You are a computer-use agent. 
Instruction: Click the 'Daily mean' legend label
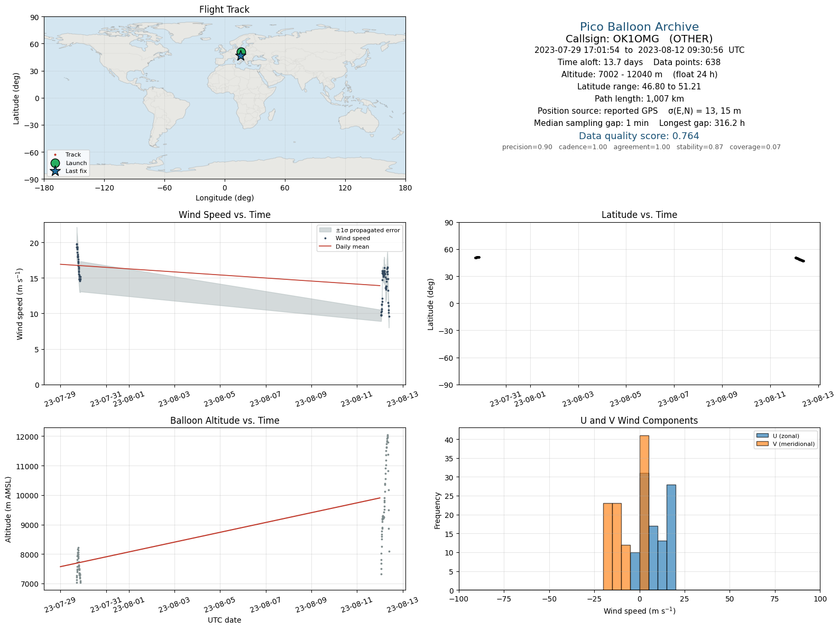coord(353,247)
